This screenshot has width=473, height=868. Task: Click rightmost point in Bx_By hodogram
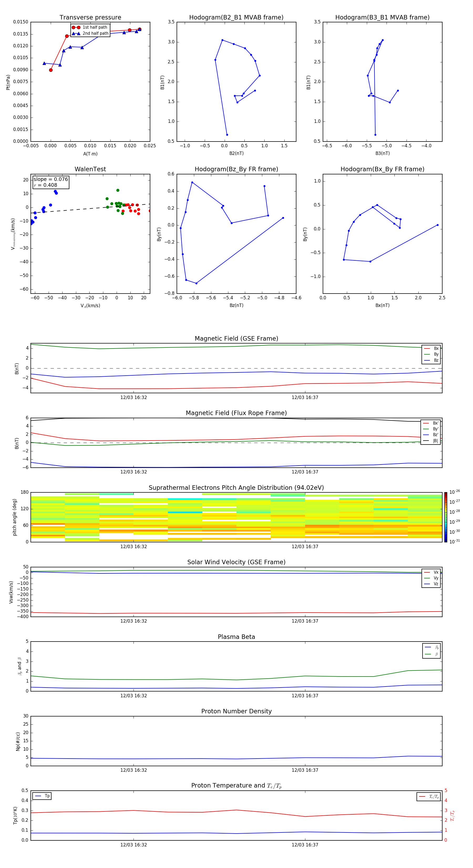coord(438,225)
